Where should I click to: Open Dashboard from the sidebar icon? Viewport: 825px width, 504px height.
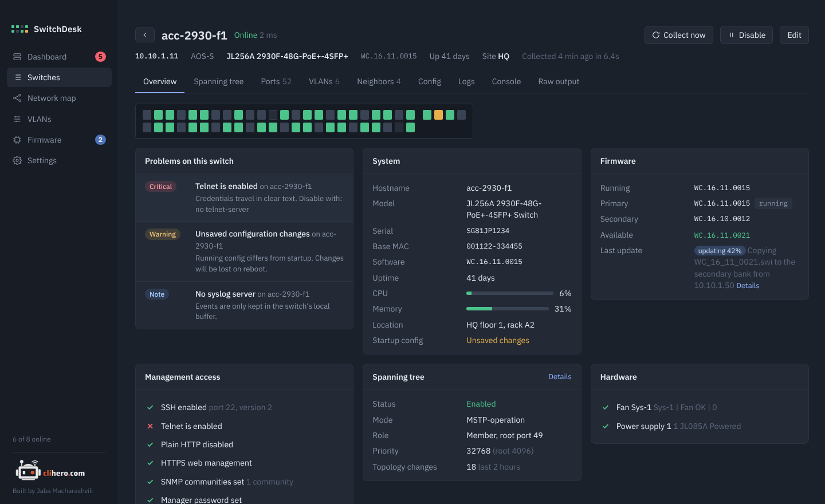pyautogui.click(x=17, y=57)
